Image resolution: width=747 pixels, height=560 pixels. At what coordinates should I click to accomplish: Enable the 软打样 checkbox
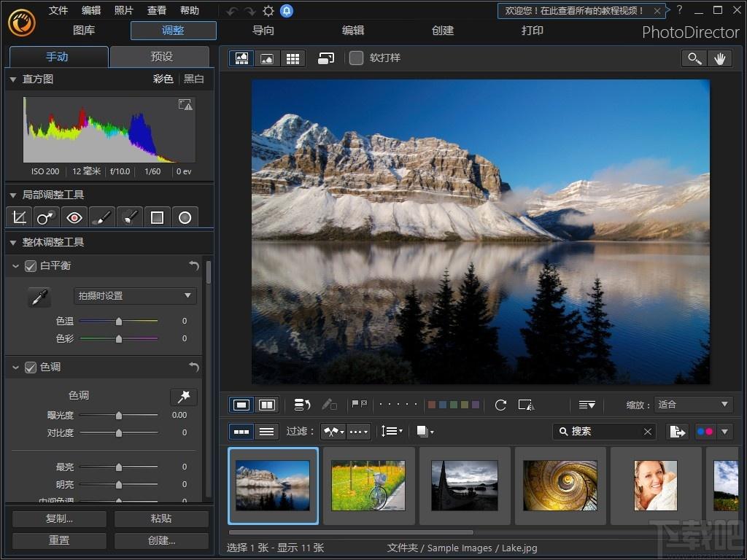coord(356,58)
